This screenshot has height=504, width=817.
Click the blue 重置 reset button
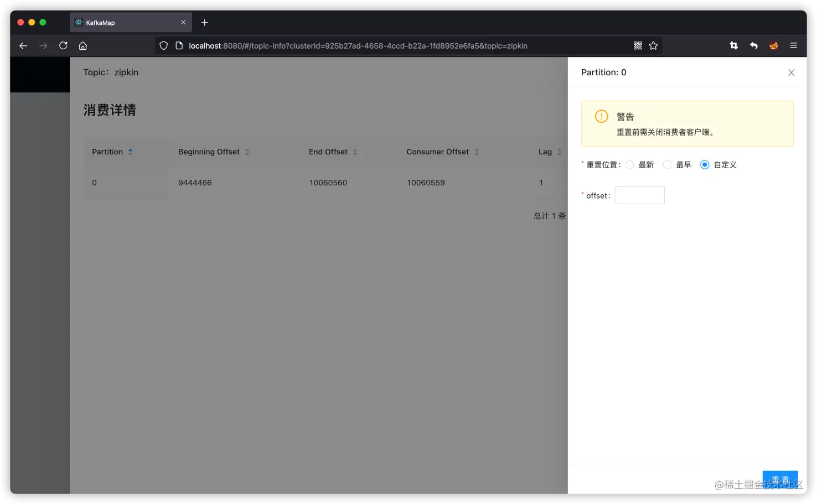pos(780,480)
